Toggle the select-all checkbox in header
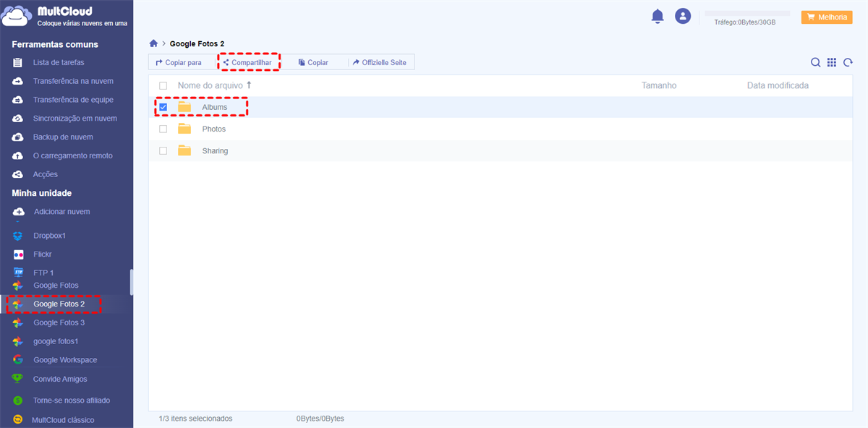 pos(163,85)
